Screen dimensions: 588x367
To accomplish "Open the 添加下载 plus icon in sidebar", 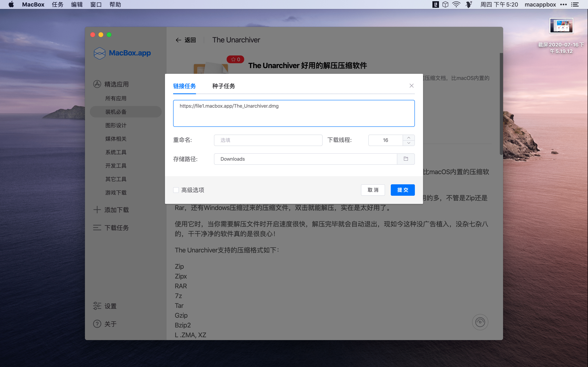I will click(x=97, y=210).
